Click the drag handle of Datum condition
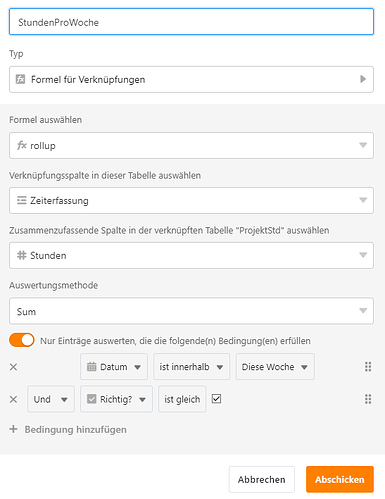 click(x=368, y=367)
